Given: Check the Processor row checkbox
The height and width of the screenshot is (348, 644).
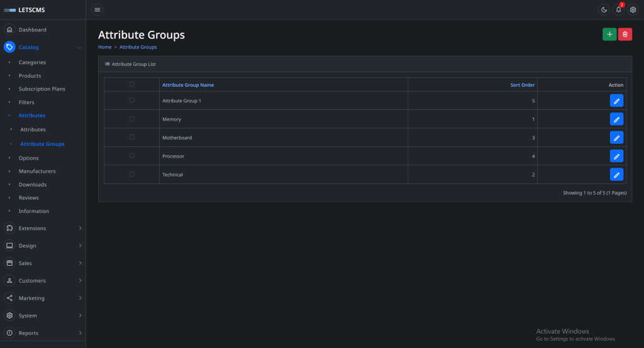Looking at the screenshot, I should [x=132, y=156].
